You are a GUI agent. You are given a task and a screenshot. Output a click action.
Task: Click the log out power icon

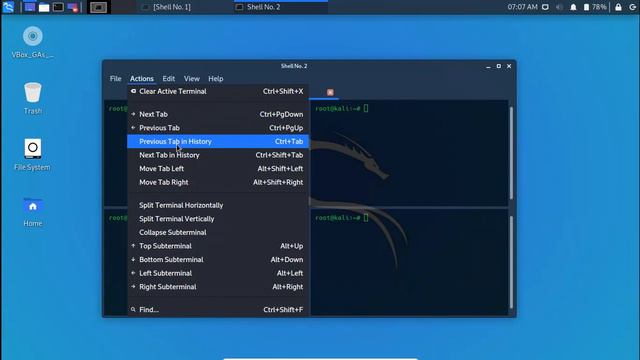point(633,7)
